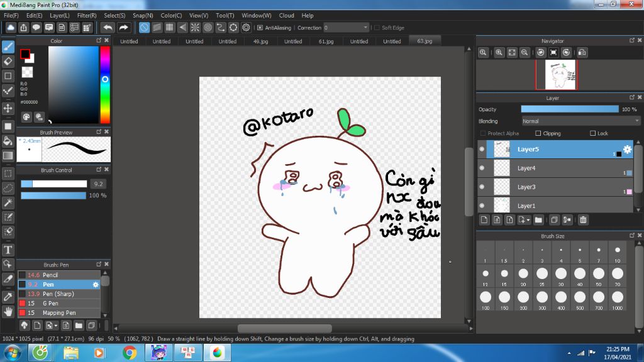Open snap settings gear icon
The image size is (644, 362).
246,28
